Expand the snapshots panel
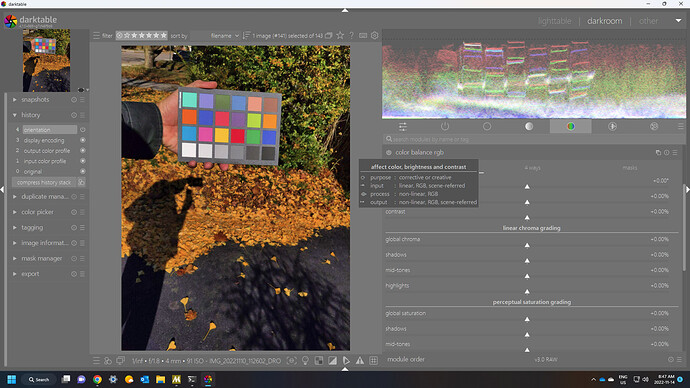690x388 pixels. click(15, 100)
